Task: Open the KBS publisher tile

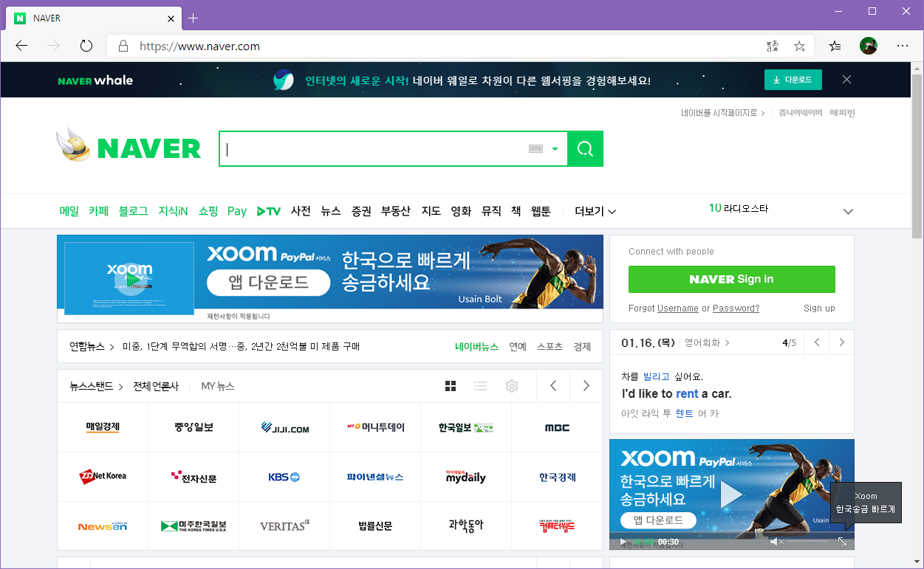Action: (x=284, y=477)
